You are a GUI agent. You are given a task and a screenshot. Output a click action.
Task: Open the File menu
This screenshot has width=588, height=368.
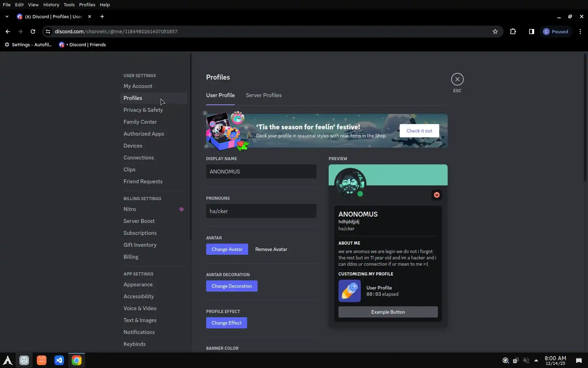(x=7, y=5)
